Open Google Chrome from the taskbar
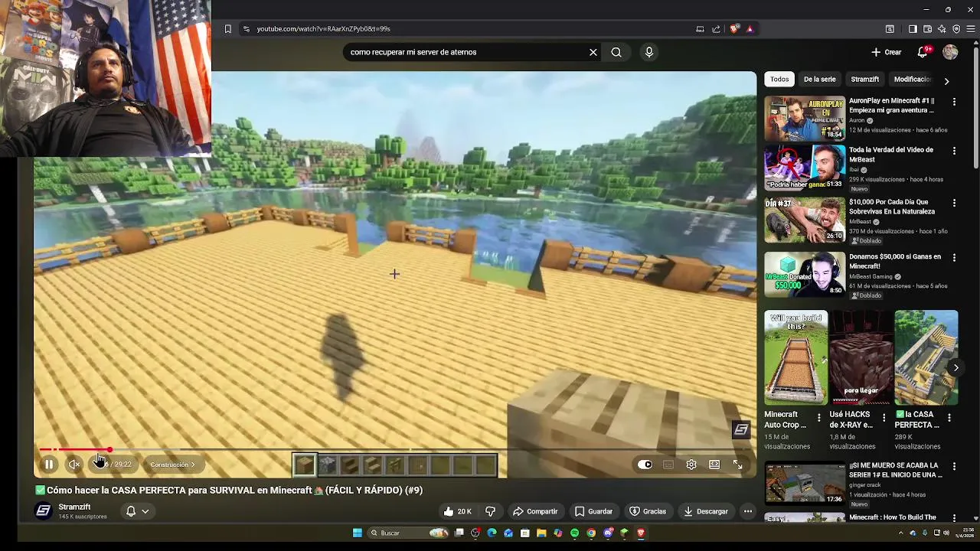The image size is (980, 551). click(x=591, y=533)
